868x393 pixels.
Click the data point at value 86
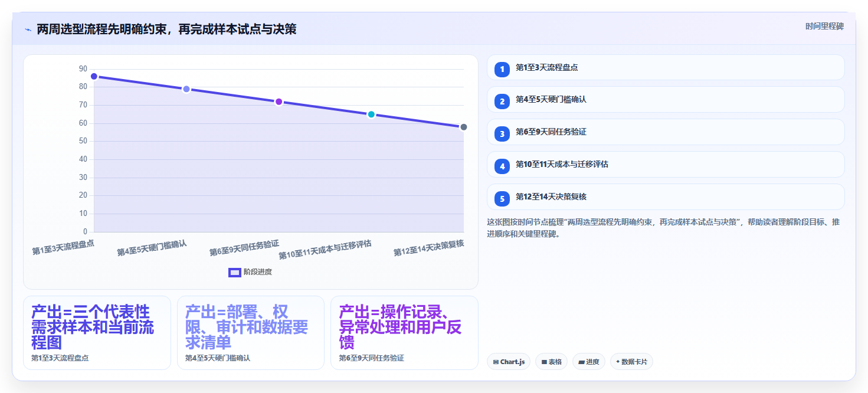coord(94,77)
